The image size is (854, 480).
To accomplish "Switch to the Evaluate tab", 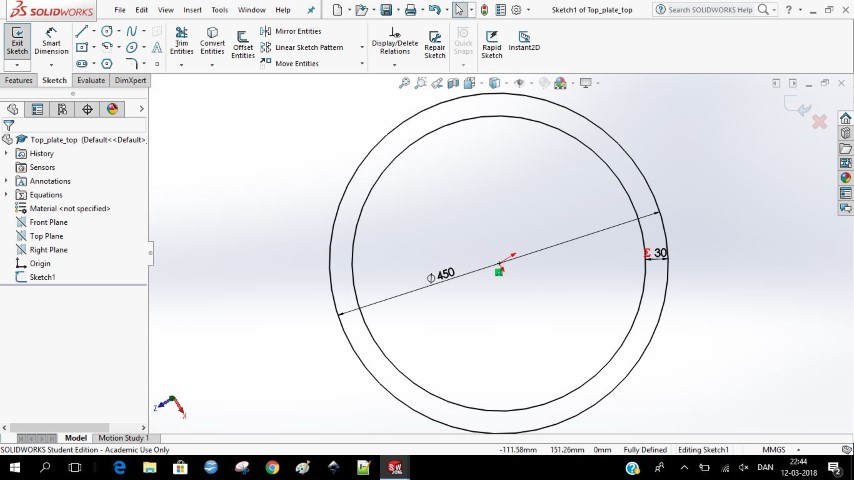I will click(x=91, y=80).
